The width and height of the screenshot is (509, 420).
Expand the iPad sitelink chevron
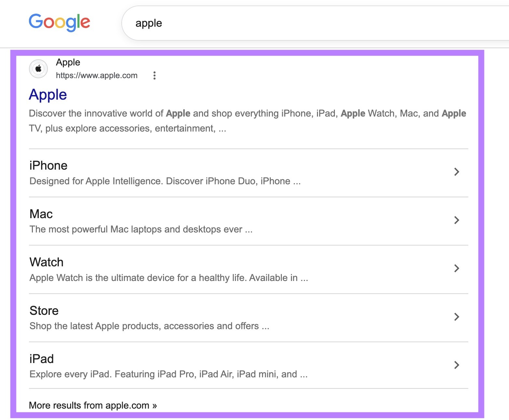[x=457, y=365]
